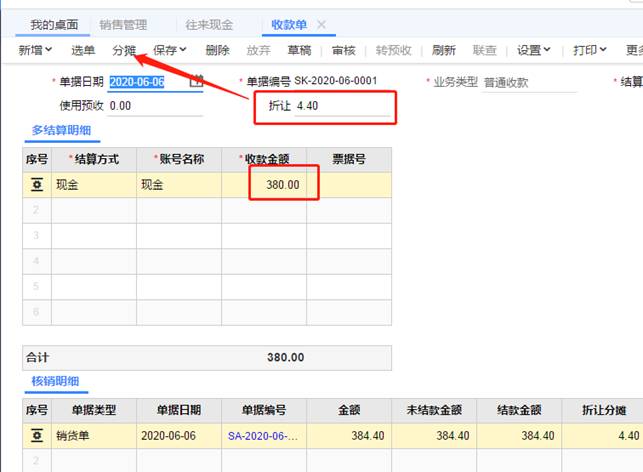This screenshot has height=472, width=643.
Task: Click row action icon in 现金 settlement row
Action: pos(36,185)
